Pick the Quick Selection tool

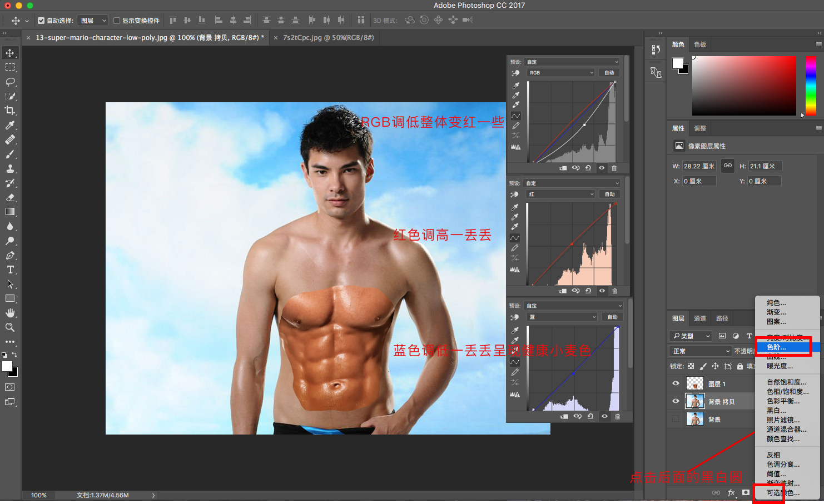pos(10,96)
